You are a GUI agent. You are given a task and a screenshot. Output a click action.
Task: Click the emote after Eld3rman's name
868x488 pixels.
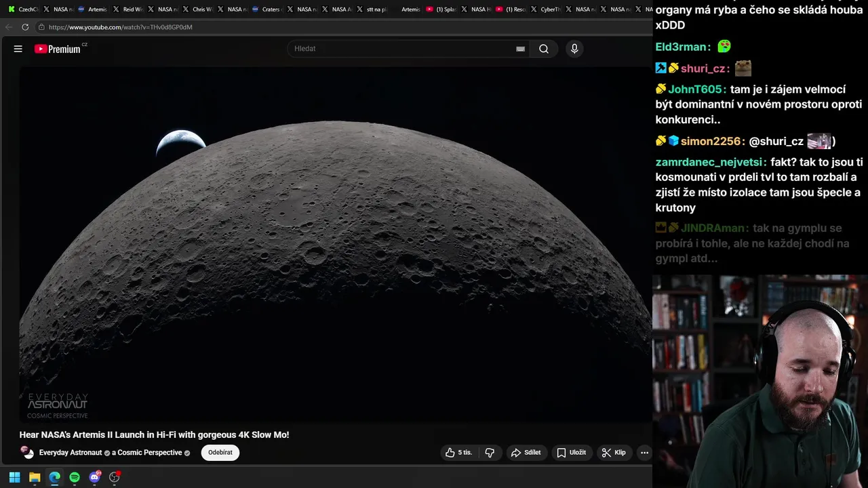(724, 46)
